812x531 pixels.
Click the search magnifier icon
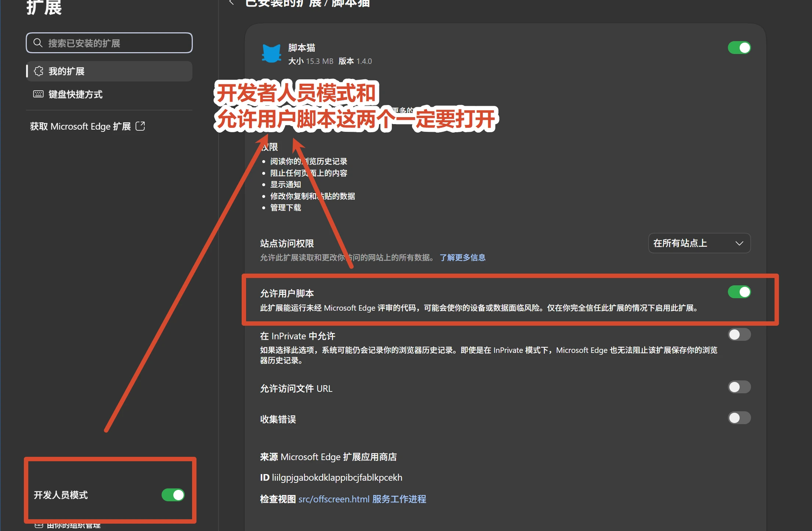click(38, 43)
